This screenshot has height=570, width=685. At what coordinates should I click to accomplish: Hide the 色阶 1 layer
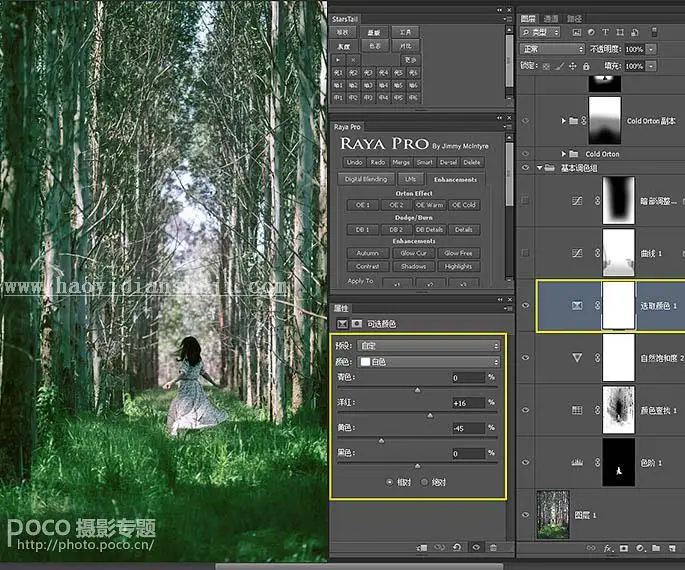[x=526, y=463]
